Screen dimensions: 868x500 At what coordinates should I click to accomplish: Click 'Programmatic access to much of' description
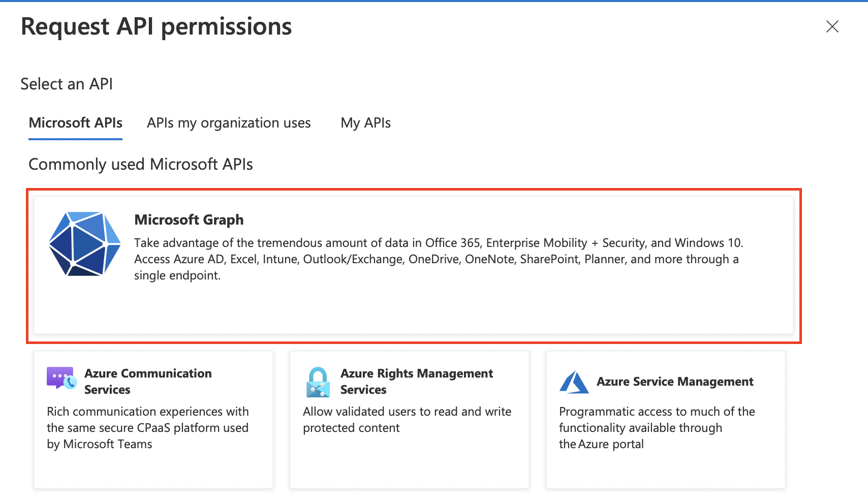pyautogui.click(x=657, y=428)
